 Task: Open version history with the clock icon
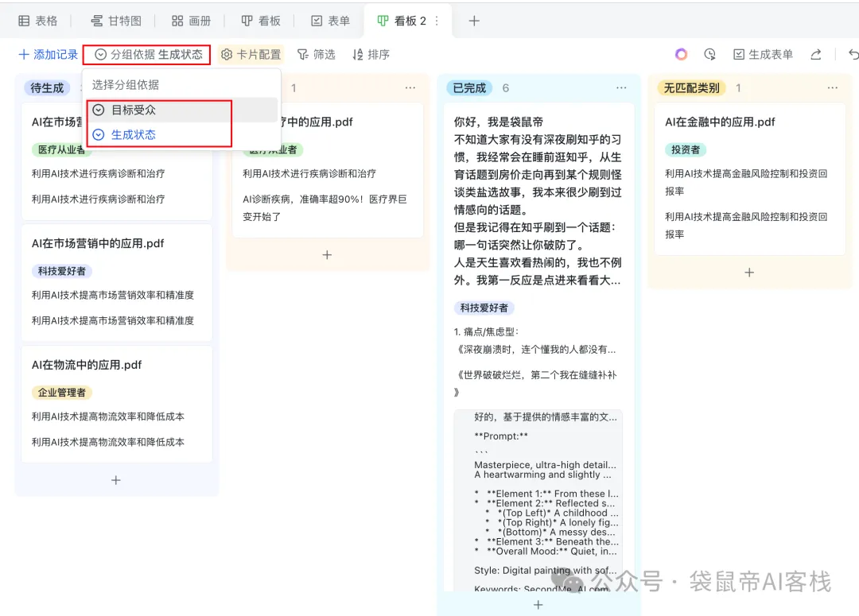(709, 53)
